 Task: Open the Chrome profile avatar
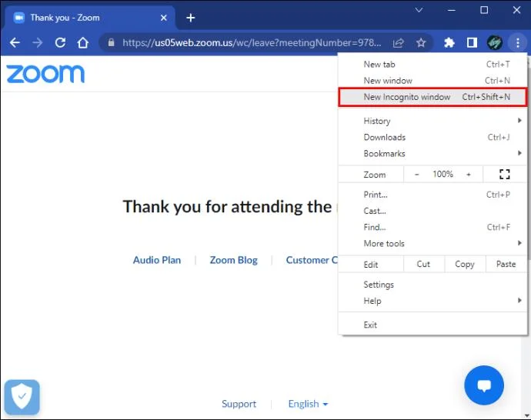[x=494, y=42]
